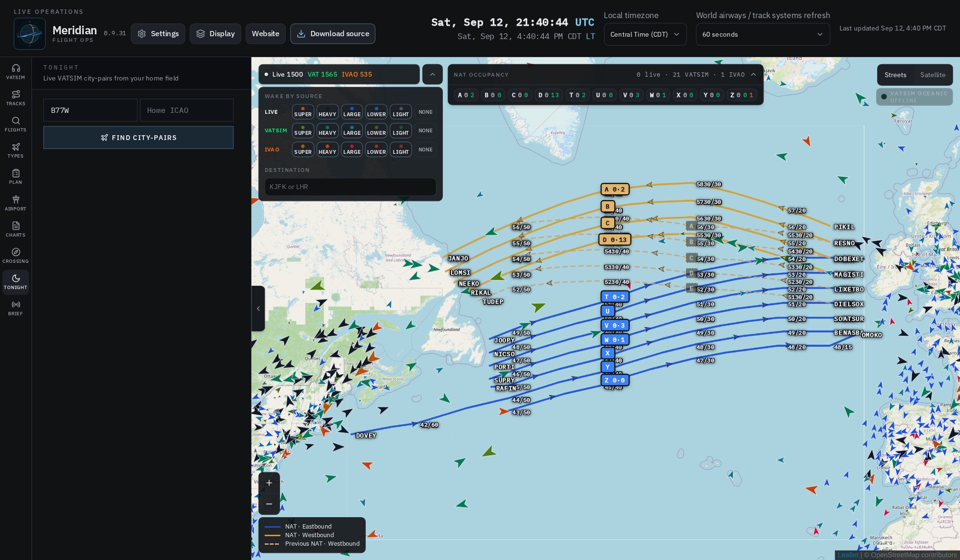The width and height of the screenshot is (960, 560).
Task: Collapse the left side panel
Action: 258,309
